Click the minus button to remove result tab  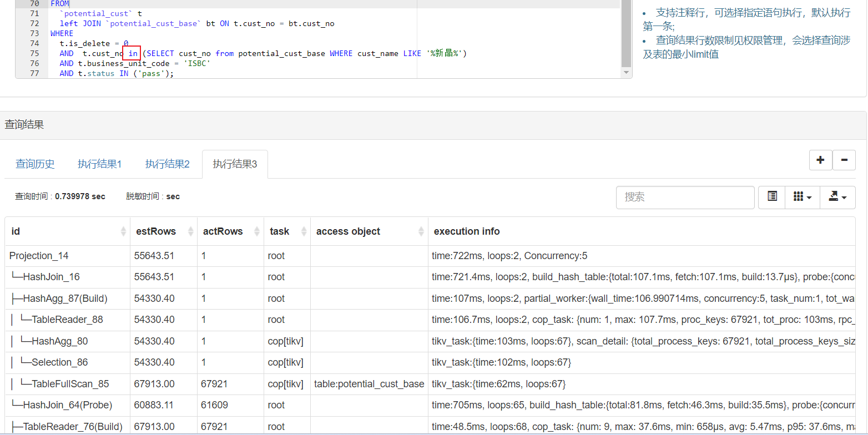(844, 160)
